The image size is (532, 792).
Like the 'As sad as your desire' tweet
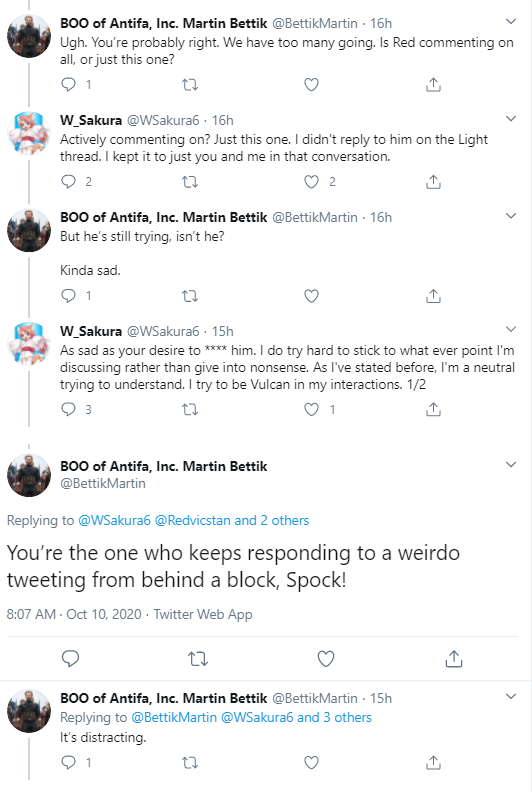point(312,409)
